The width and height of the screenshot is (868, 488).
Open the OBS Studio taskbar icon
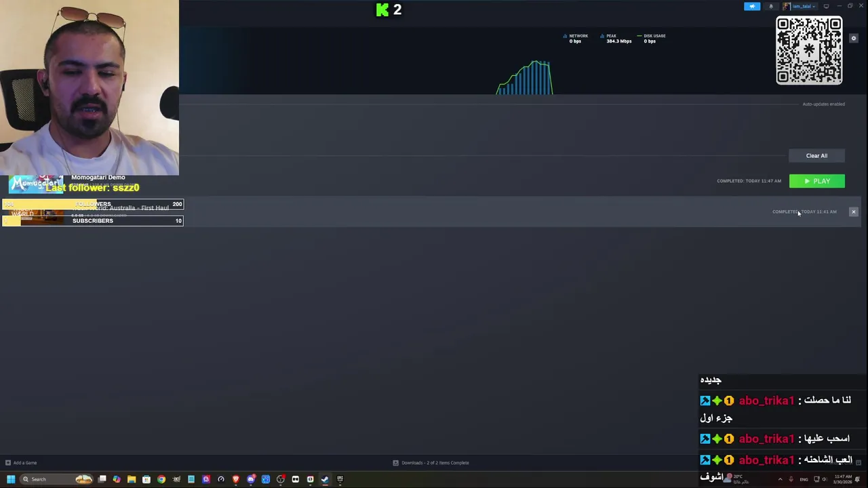click(281, 479)
